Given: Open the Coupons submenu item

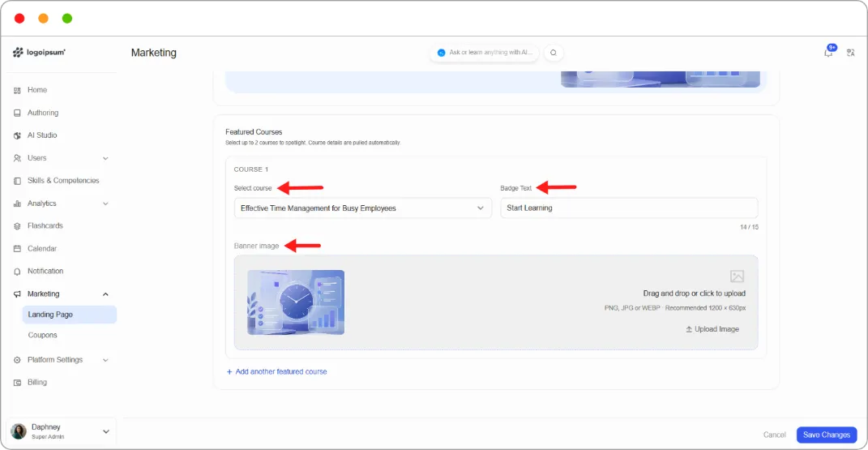Looking at the screenshot, I should 43,335.
